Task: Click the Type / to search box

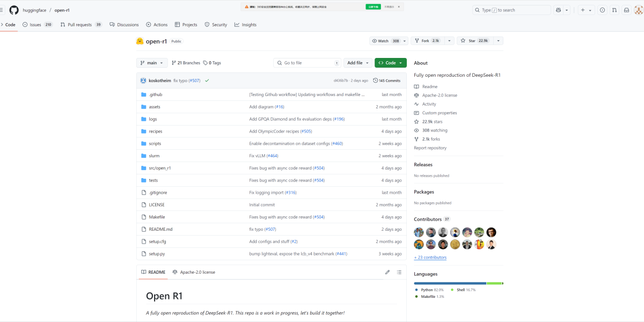Action: (x=511, y=10)
